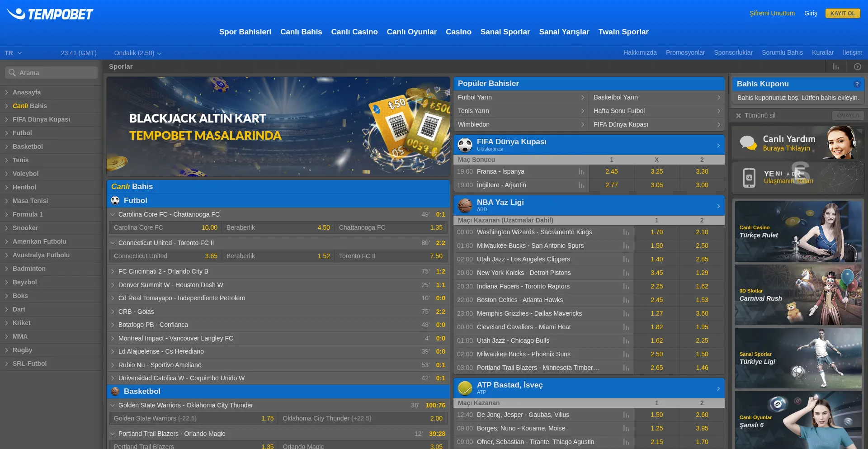Image resolution: width=868 pixels, height=449 pixels.
Task: Collapse Connecticut United - Toronto FC II match
Action: tap(113, 243)
